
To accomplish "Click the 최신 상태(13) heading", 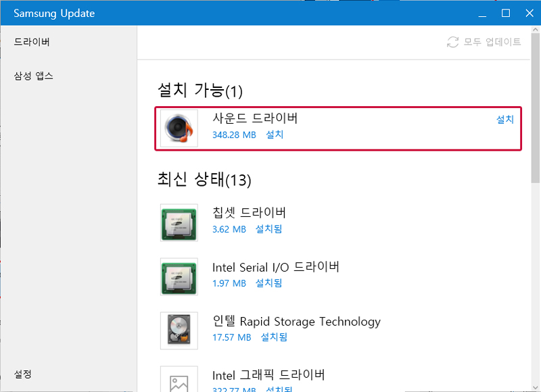I will pos(204,179).
